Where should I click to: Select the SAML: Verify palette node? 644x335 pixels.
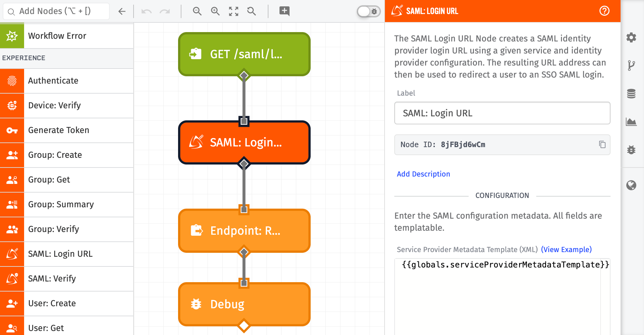pos(67,278)
